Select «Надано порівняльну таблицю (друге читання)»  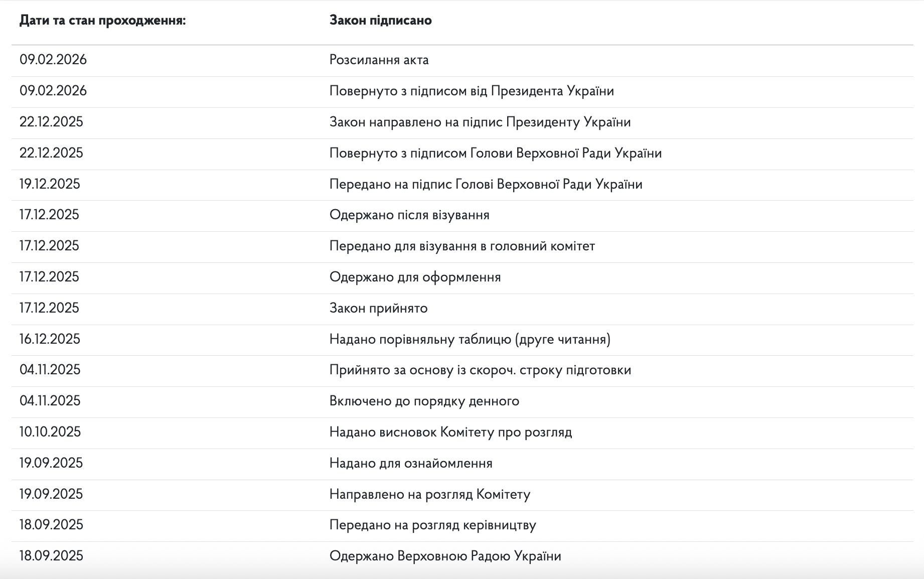(470, 339)
